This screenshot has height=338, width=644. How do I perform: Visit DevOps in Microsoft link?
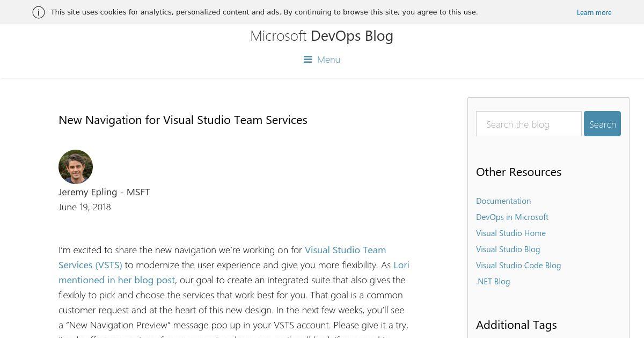pos(512,217)
